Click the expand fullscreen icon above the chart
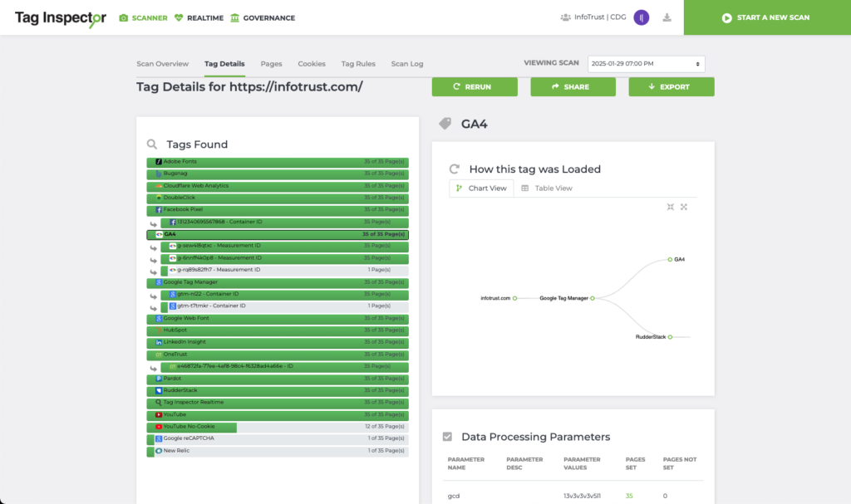This screenshot has width=851, height=504. [x=684, y=207]
